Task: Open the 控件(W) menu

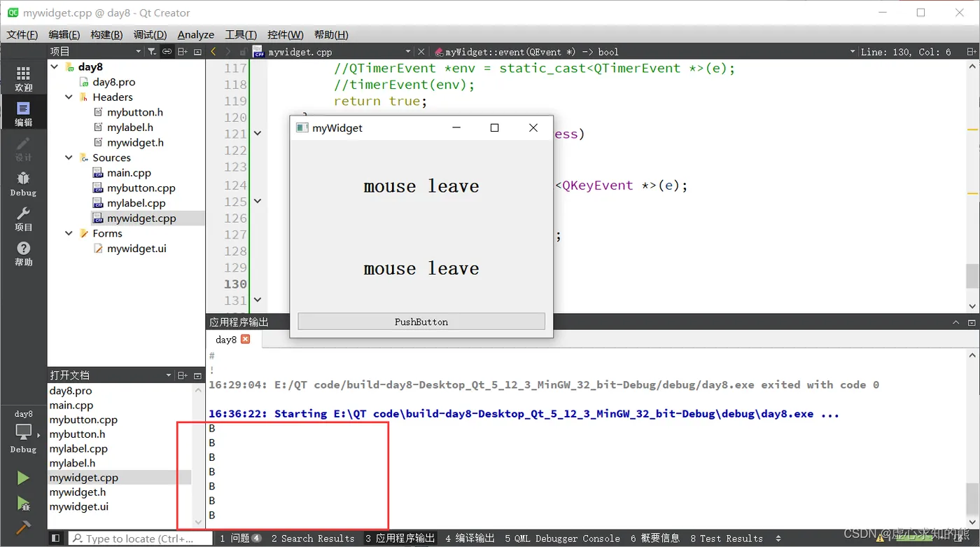Action: point(286,34)
